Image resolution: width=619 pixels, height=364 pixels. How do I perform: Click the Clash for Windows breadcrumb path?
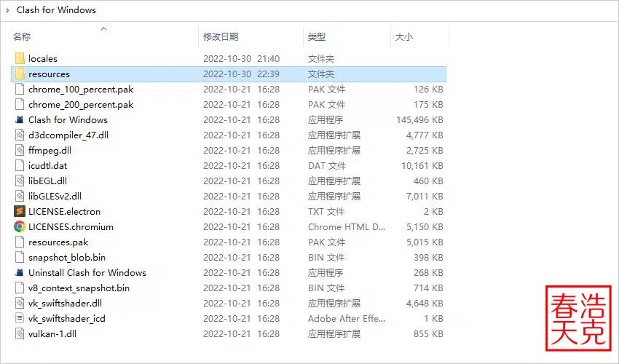click(56, 10)
